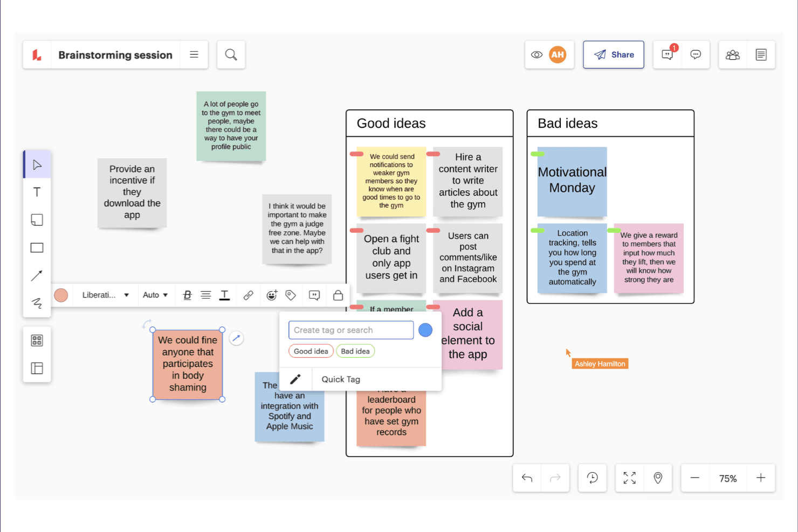Open sticky note fill color swatch
Screen dimensions: 798x532
[x=61, y=295]
